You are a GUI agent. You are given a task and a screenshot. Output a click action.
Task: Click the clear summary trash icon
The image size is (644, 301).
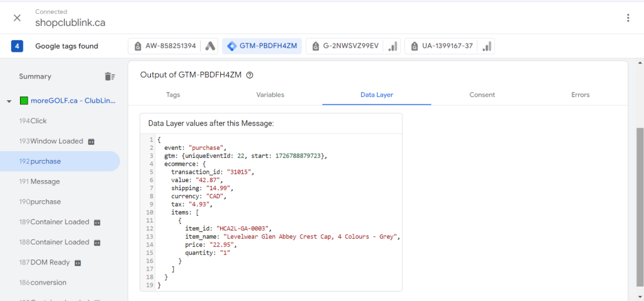pos(109,77)
